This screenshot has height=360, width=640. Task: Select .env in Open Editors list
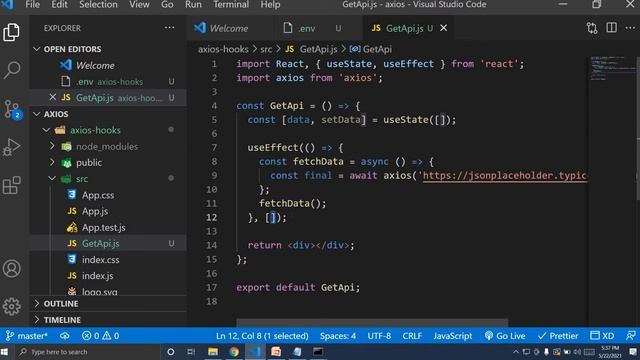point(109,82)
